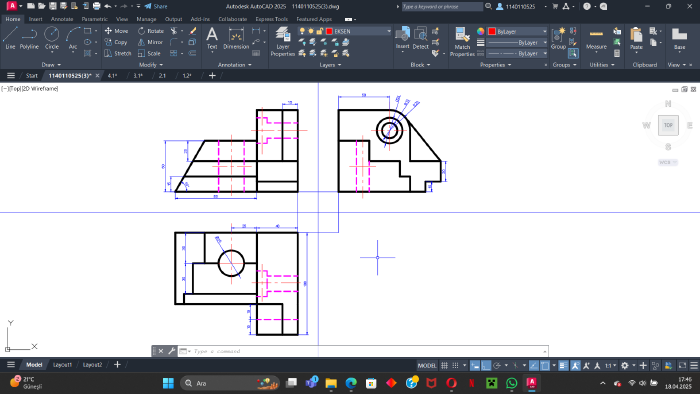Image resolution: width=700 pixels, height=394 pixels.
Task: Switch to the Insert ribbon tab
Action: [x=35, y=19]
